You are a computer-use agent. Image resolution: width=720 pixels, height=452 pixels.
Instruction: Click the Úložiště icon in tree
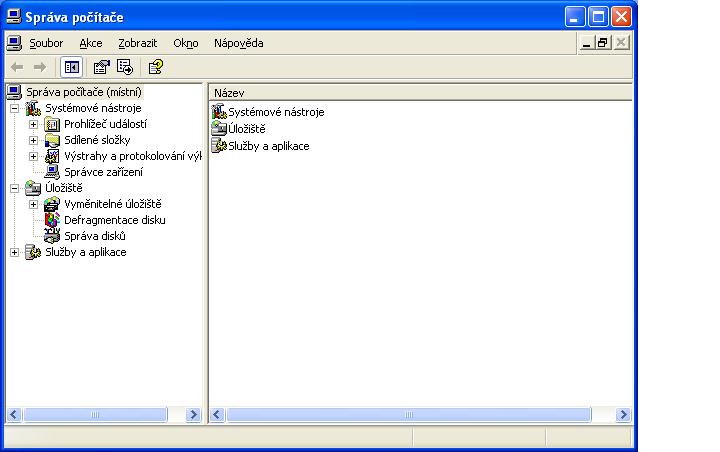(x=33, y=188)
